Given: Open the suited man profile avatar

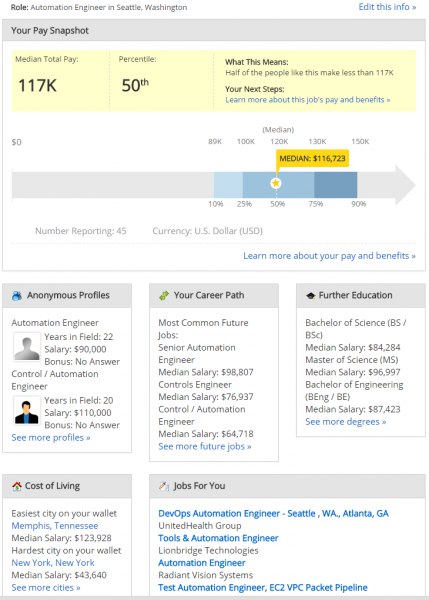Looking at the screenshot, I should [26, 411].
